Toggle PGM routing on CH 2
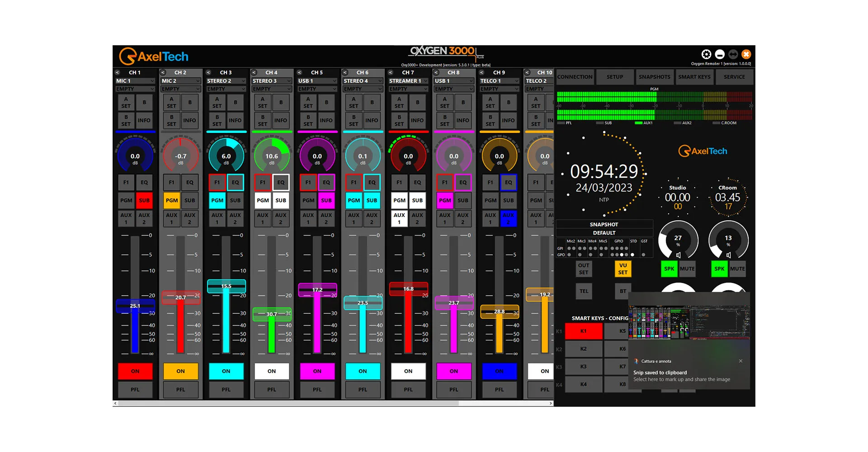The image size is (868, 452). coord(172,200)
